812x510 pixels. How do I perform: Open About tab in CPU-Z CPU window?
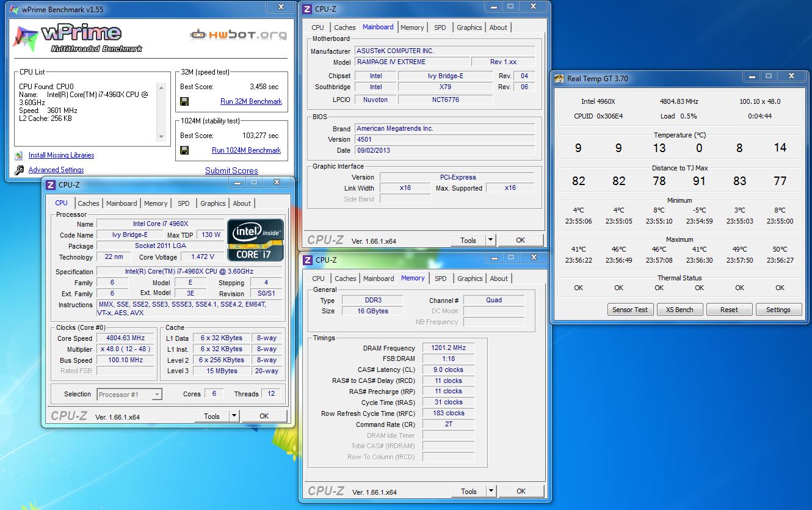(242, 203)
